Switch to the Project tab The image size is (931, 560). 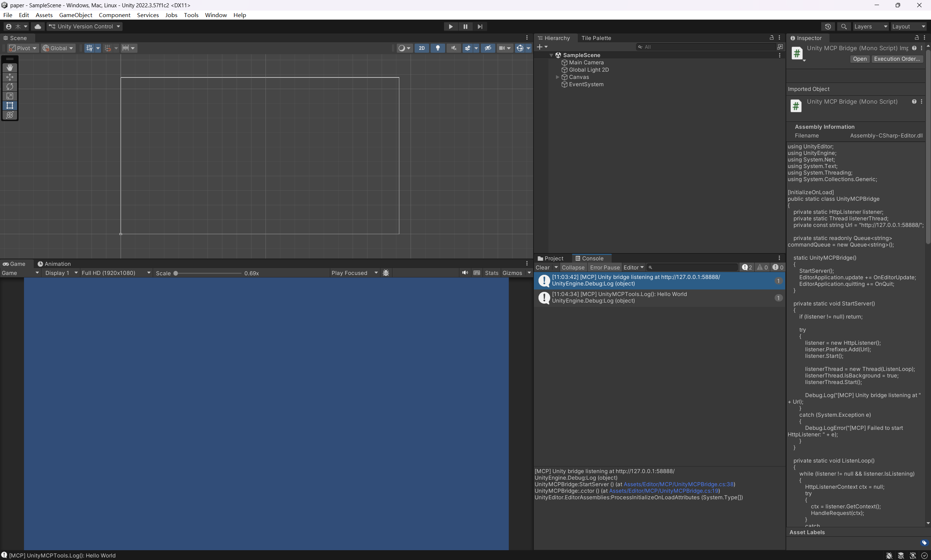tap(551, 258)
